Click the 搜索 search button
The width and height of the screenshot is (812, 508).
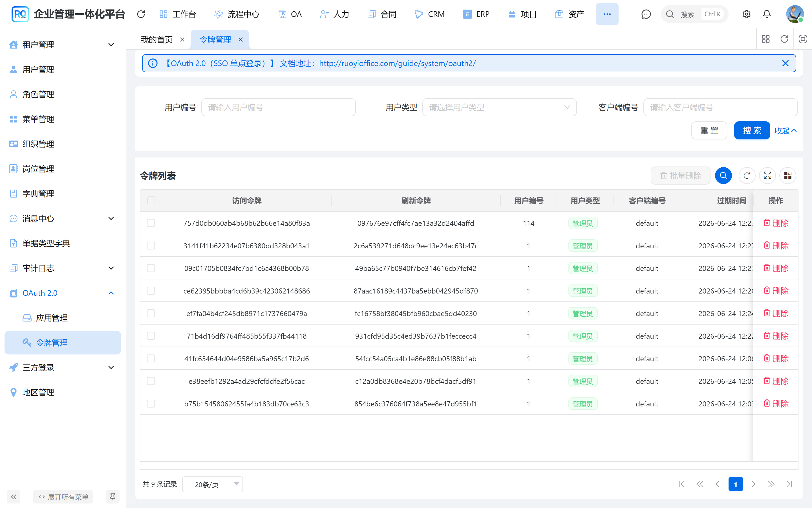752,130
